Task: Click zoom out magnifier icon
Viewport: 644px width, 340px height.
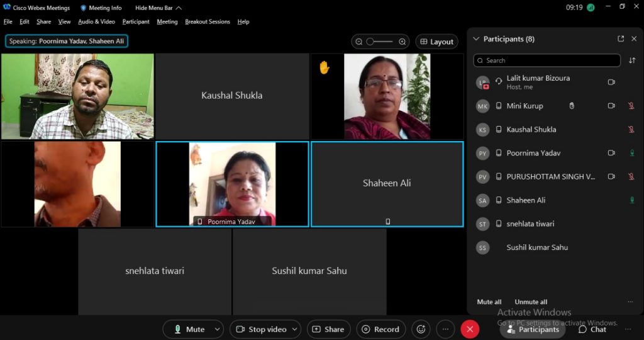Action: (358, 42)
